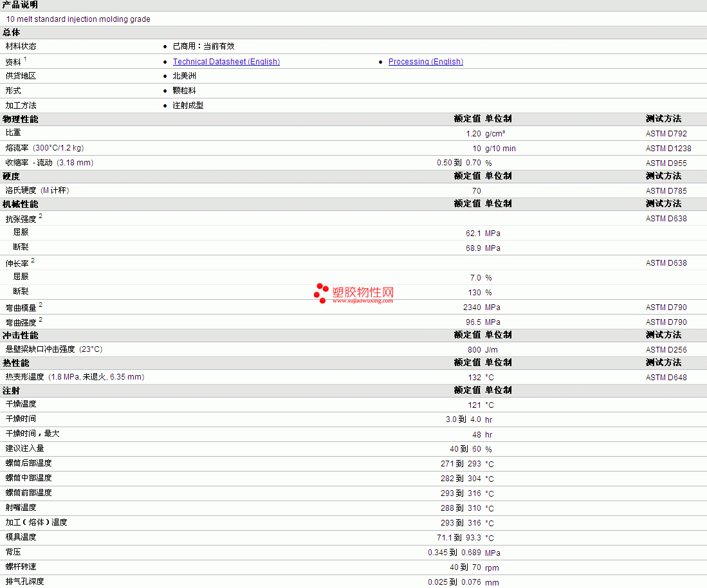
Task: Click the 注射 section header
Action: click(x=12, y=390)
